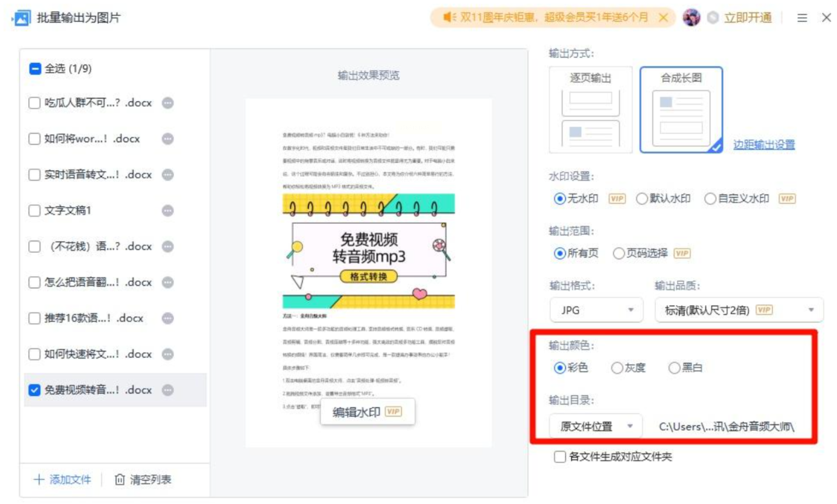The width and height of the screenshot is (837, 504).
Task: Click the more-options icon beside 文字文稿1
Action: tap(168, 211)
